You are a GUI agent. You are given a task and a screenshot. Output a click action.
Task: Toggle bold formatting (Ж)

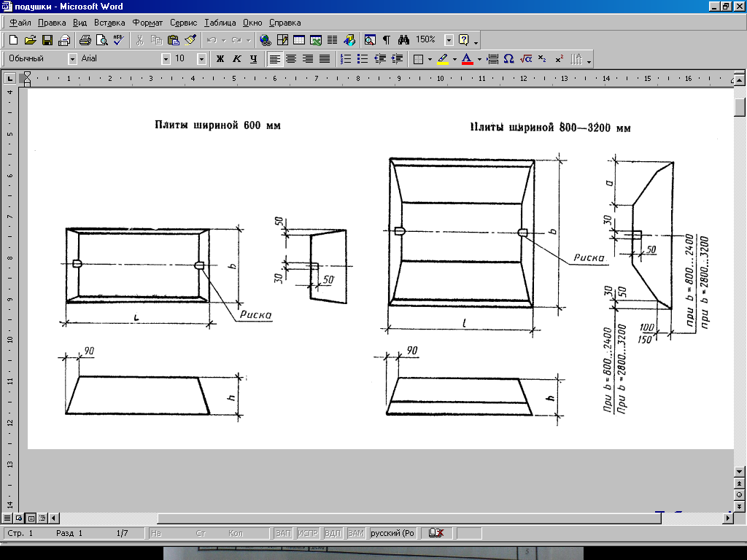pos(220,58)
